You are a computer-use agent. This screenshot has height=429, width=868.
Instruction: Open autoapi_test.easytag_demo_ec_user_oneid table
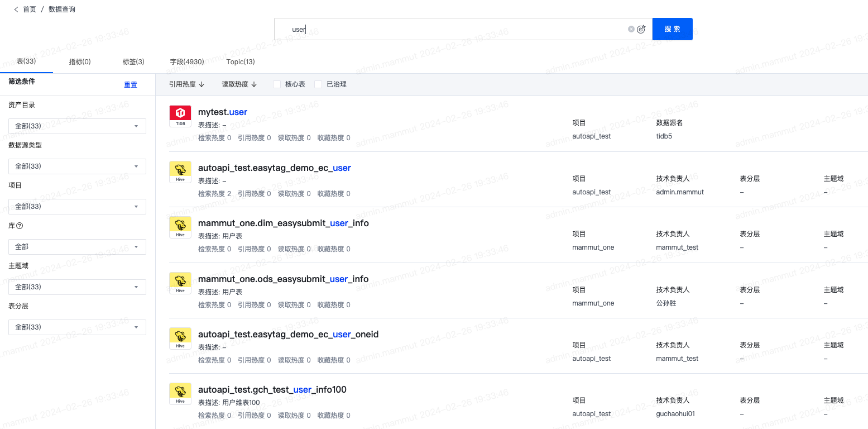[x=289, y=334]
